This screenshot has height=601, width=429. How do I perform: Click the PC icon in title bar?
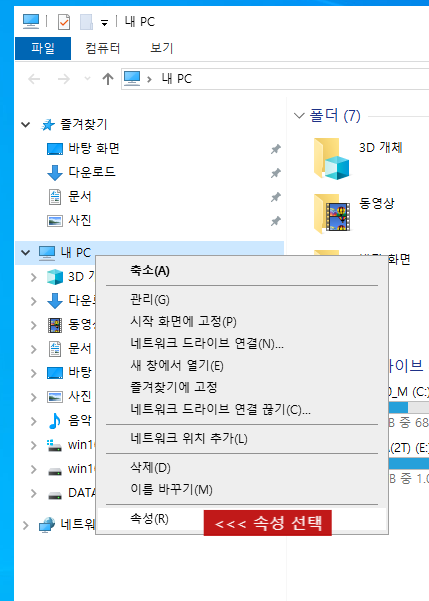pos(31,21)
